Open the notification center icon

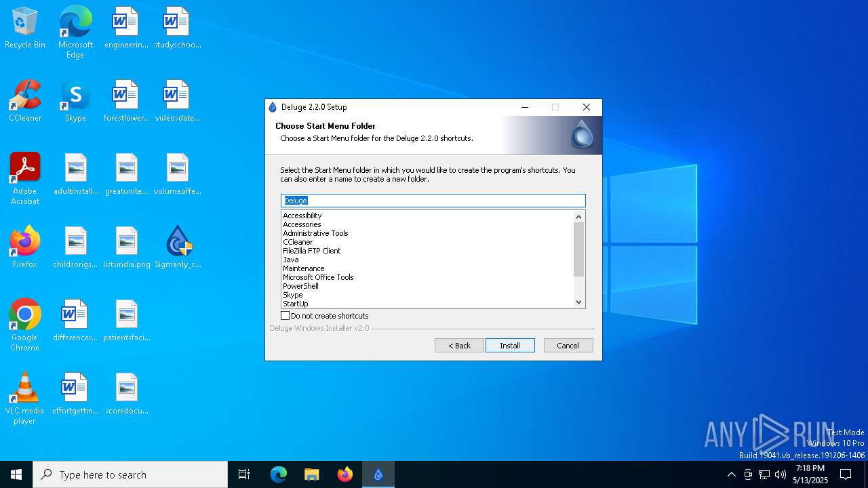[846, 474]
